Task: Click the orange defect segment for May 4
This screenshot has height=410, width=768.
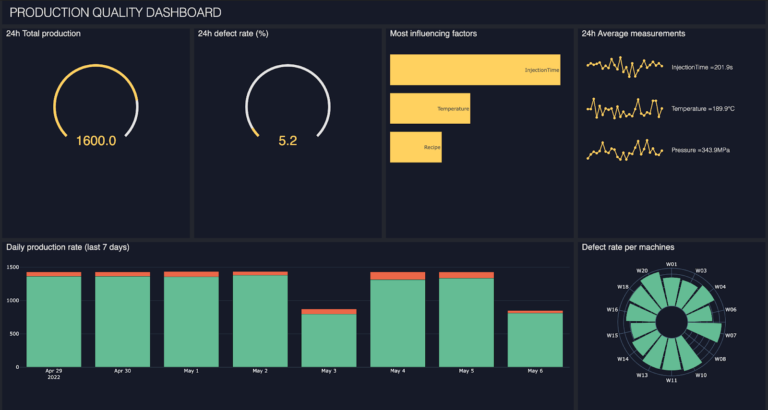Action: tap(398, 276)
